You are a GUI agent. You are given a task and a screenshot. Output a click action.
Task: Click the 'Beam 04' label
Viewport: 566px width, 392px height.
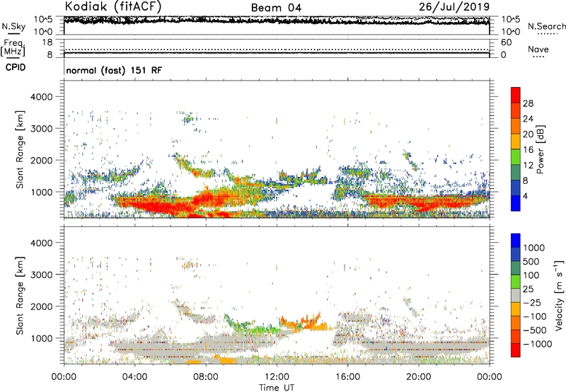(x=276, y=8)
